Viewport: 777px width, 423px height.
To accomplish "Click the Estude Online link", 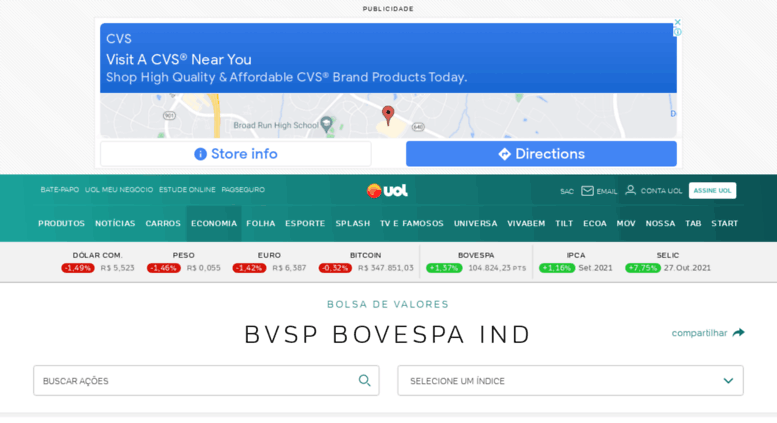I will 187,190.
